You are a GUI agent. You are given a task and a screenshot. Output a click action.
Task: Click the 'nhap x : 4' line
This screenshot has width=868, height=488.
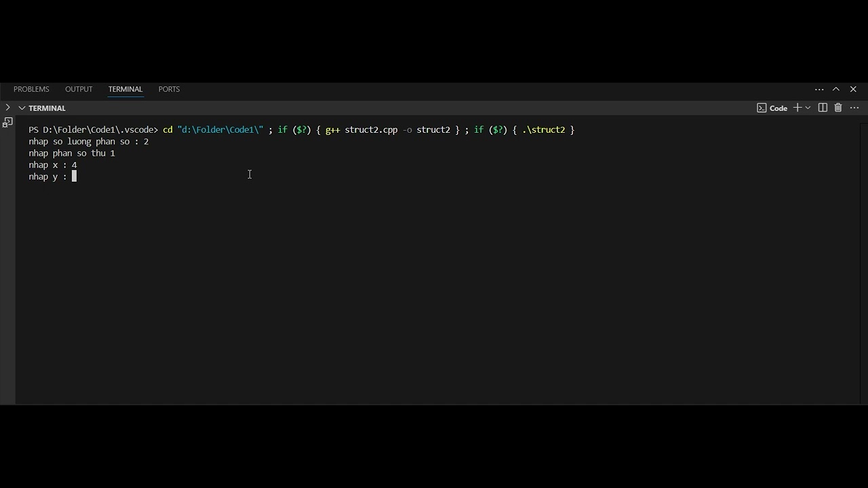pyautogui.click(x=53, y=165)
